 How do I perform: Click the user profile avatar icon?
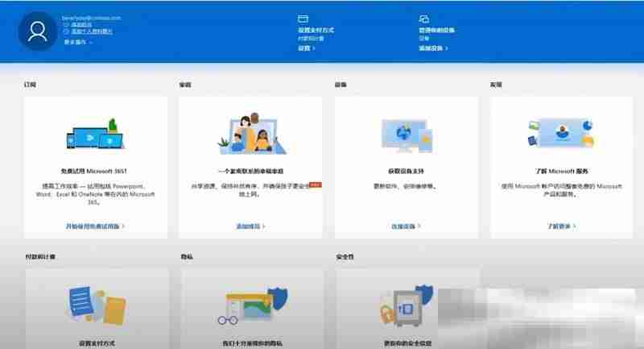click(x=37, y=31)
